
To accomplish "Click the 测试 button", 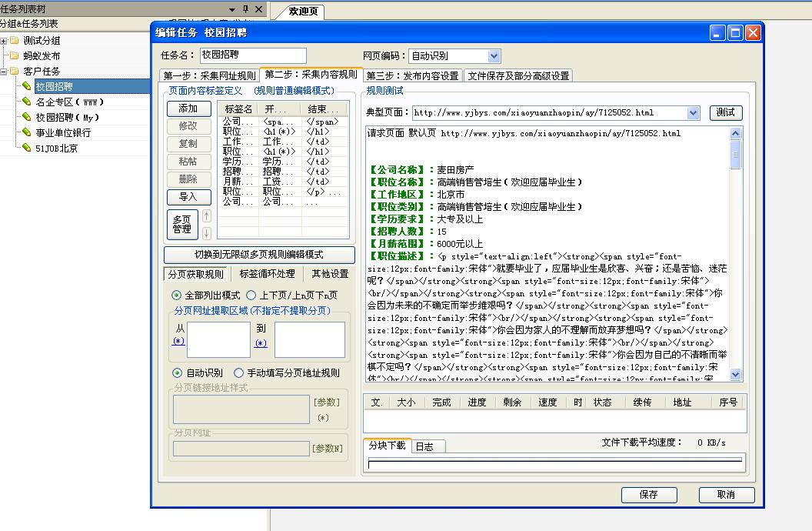I will tap(726, 112).
